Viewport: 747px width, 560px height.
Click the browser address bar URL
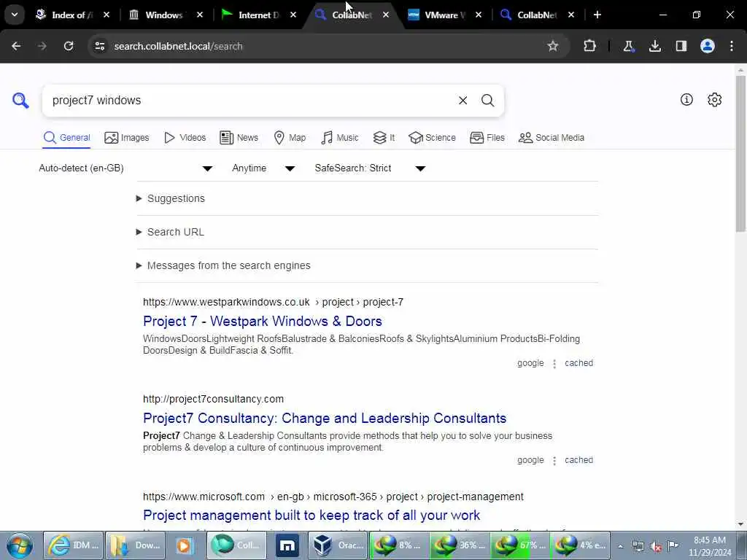[x=178, y=46]
